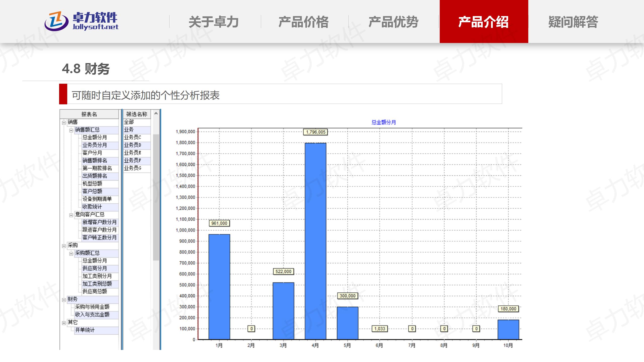This screenshot has width=644, height=362.
Task: Collapse the 采购 tree node
Action: (x=64, y=246)
